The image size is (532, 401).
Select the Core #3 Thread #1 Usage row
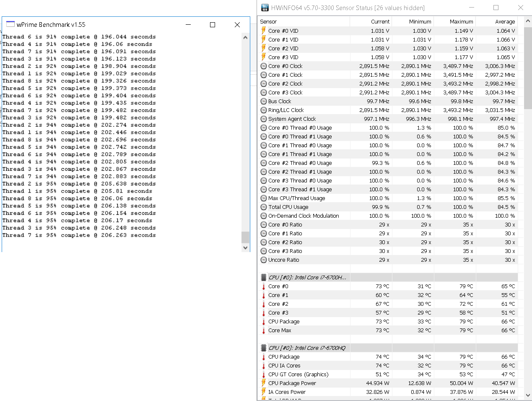[388, 189]
